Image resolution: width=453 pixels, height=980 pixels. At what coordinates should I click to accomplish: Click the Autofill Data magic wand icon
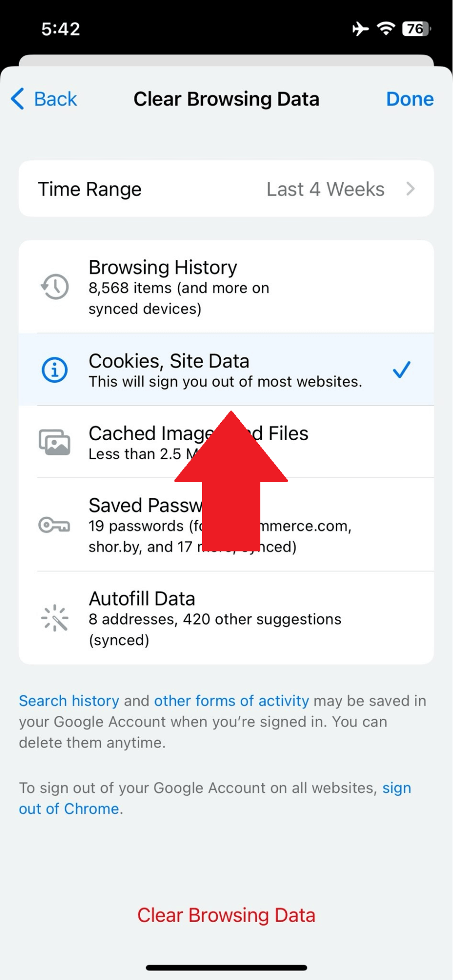pyautogui.click(x=54, y=618)
